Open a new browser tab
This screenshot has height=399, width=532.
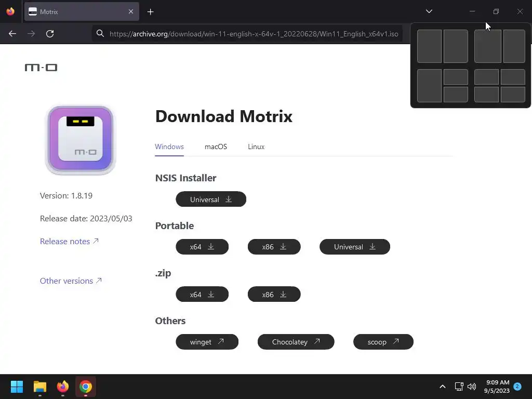point(150,12)
